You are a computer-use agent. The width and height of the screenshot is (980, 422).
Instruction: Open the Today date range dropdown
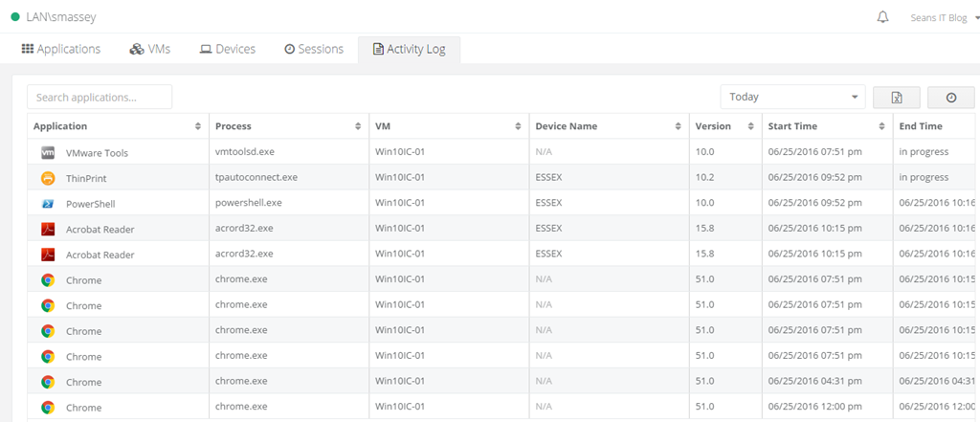[x=792, y=97]
